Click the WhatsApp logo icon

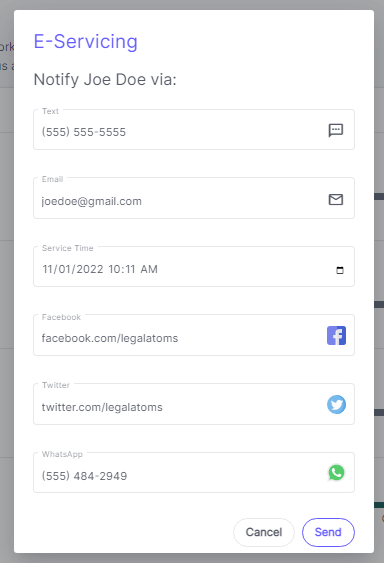336,473
